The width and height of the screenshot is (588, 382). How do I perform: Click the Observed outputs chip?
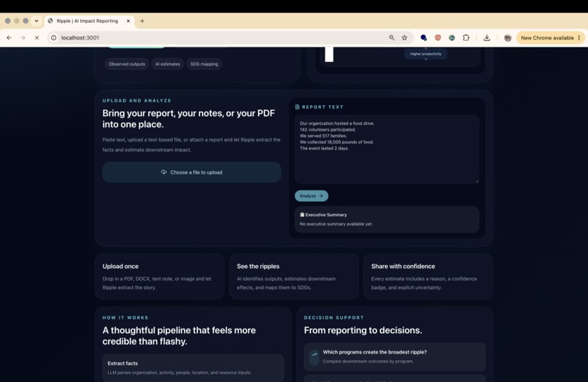[x=127, y=64]
